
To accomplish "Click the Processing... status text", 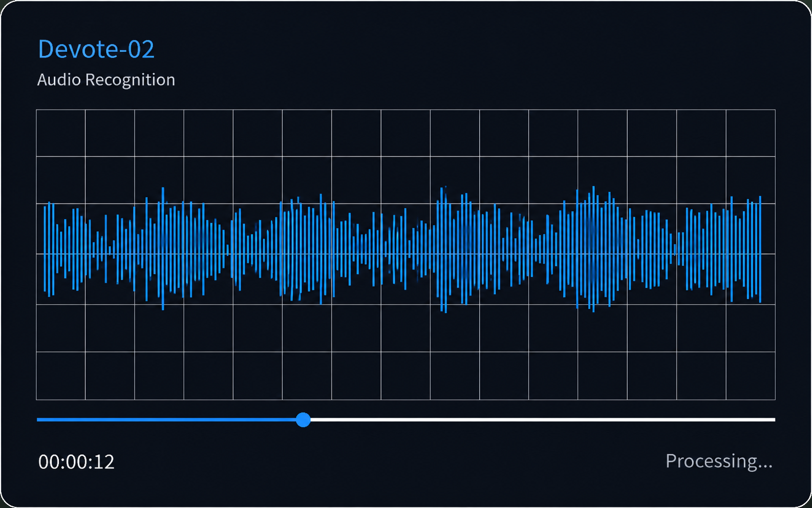I will (719, 461).
